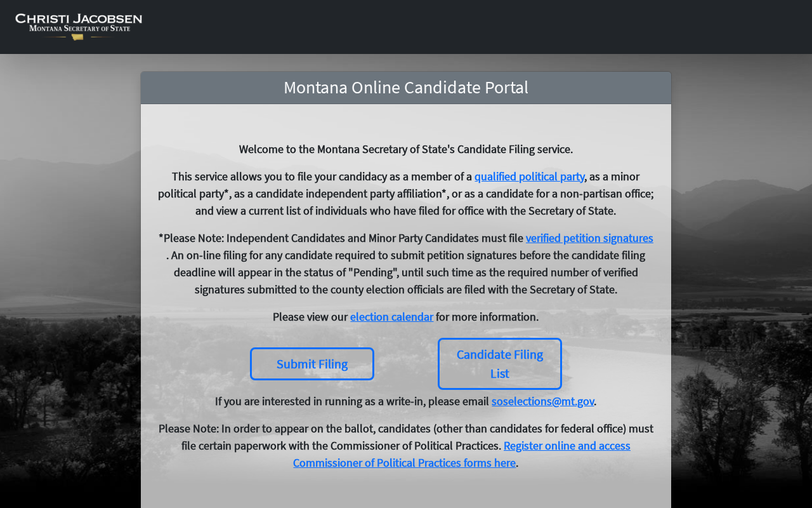Click the 'Please view our' text
812x508 pixels.
point(310,317)
